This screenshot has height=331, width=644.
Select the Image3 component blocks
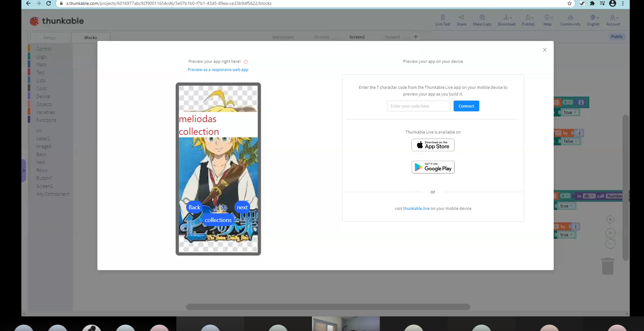point(44,147)
